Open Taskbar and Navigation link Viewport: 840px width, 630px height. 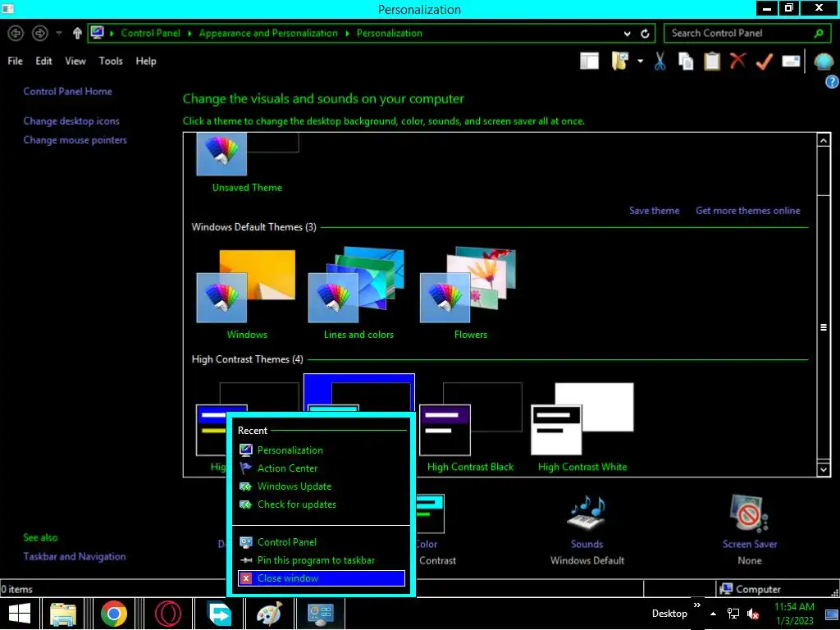[75, 557]
